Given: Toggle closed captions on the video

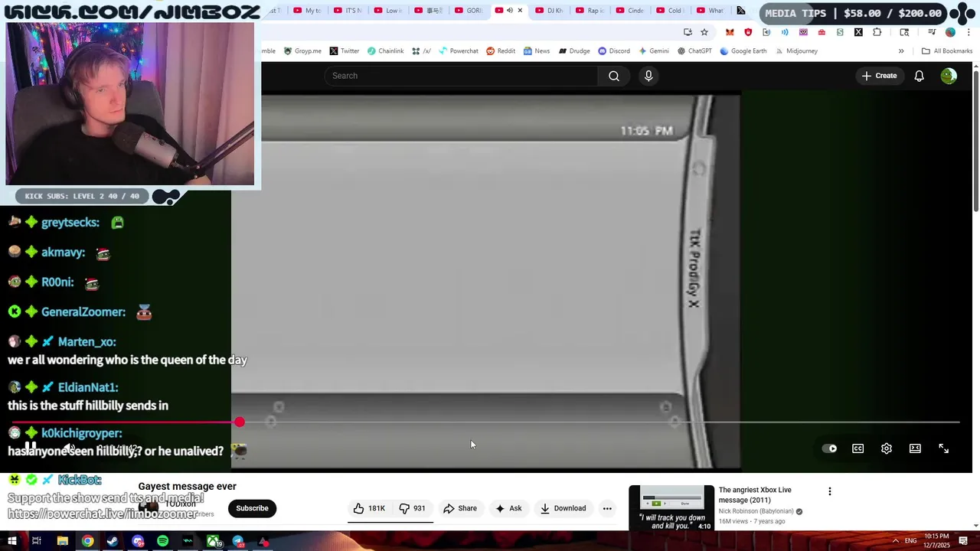Looking at the screenshot, I should 857,448.
